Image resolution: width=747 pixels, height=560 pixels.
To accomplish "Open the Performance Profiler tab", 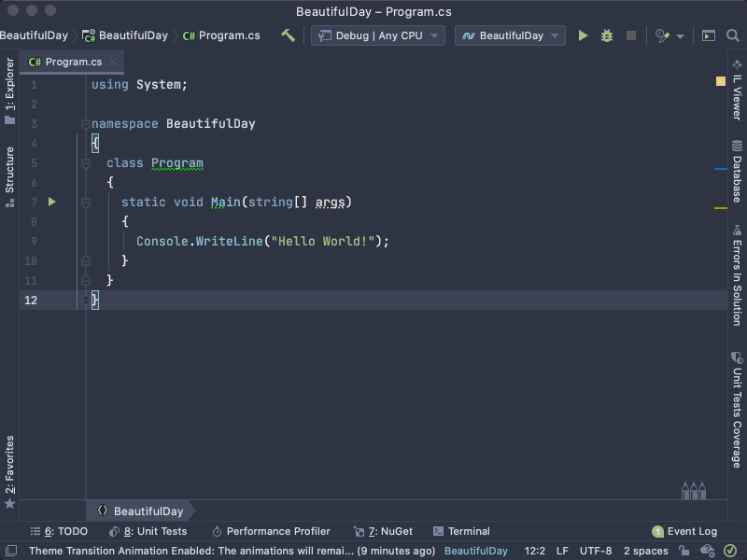I will point(271,531).
